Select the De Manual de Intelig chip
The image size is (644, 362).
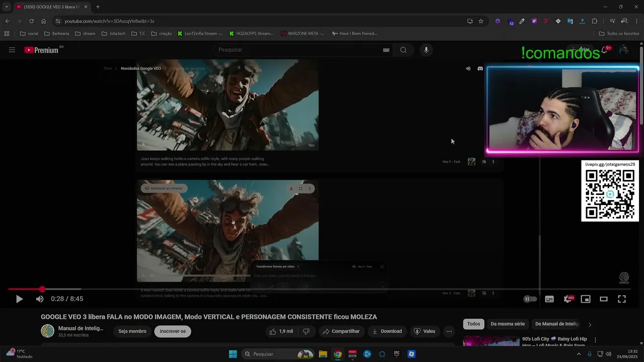(557, 324)
